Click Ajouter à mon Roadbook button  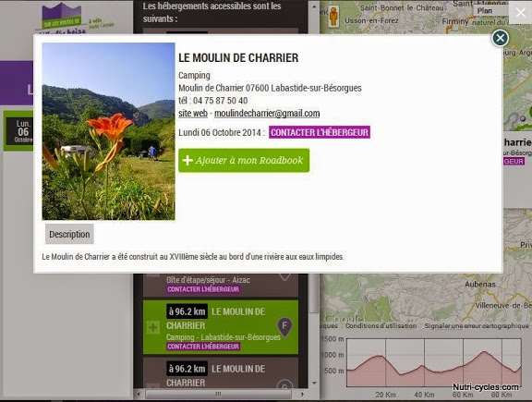click(244, 160)
